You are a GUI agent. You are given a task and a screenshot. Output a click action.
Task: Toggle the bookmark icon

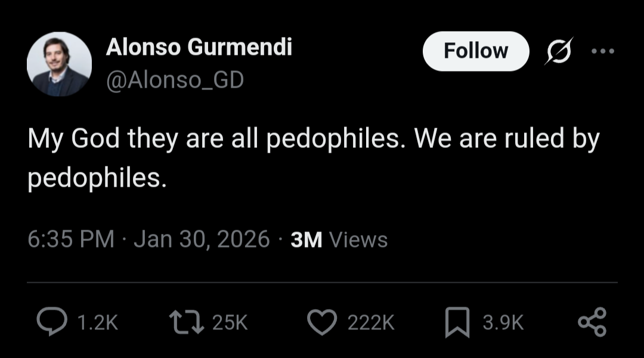click(457, 322)
